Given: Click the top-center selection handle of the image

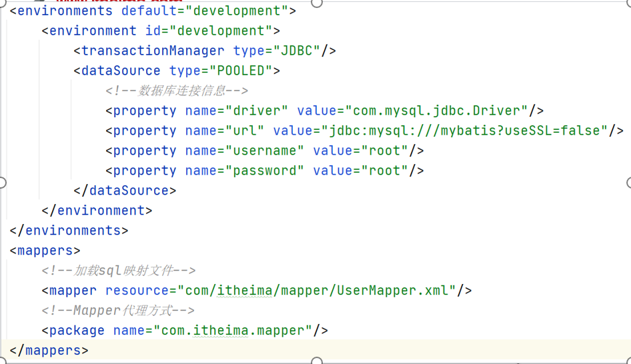Looking at the screenshot, I should (317, 3).
